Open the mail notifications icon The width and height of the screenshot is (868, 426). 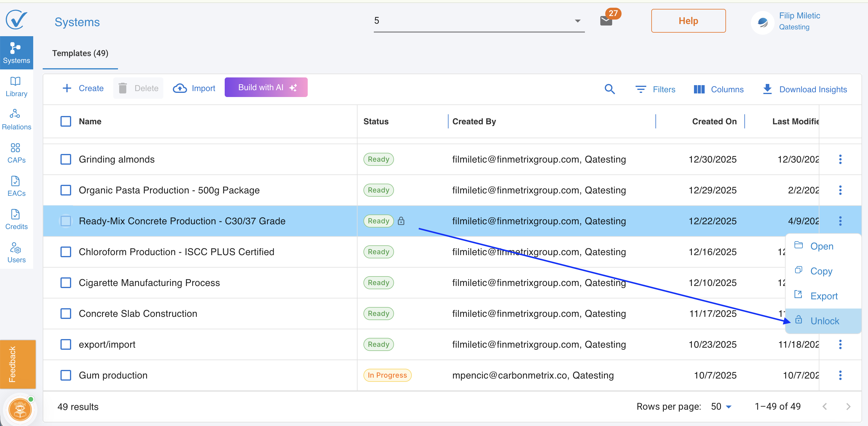(606, 21)
